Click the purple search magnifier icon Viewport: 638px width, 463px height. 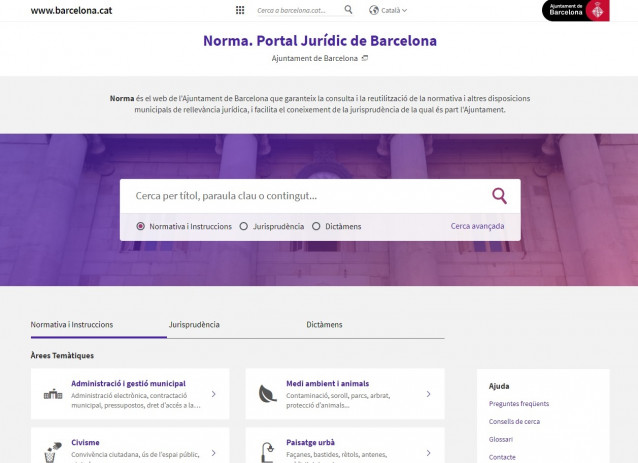point(499,196)
